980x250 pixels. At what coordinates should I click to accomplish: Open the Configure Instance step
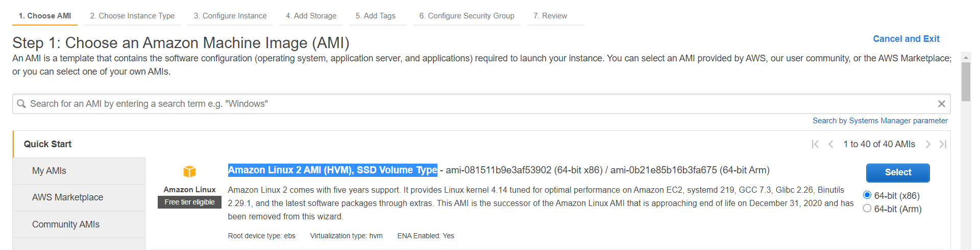(230, 16)
